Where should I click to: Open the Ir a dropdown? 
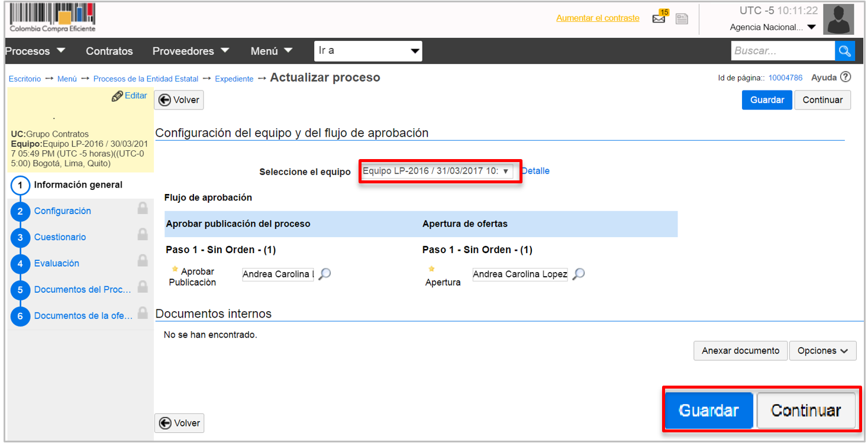(368, 51)
